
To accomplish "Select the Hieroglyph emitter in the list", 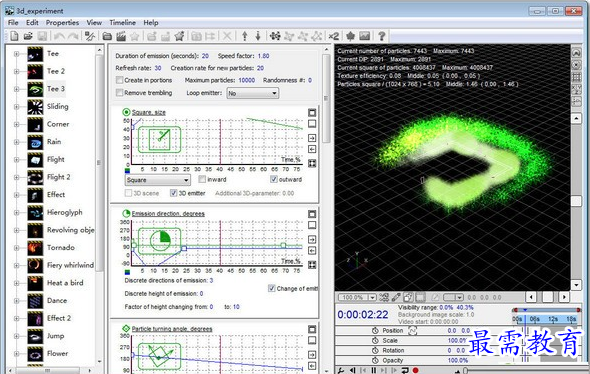I will (x=64, y=213).
